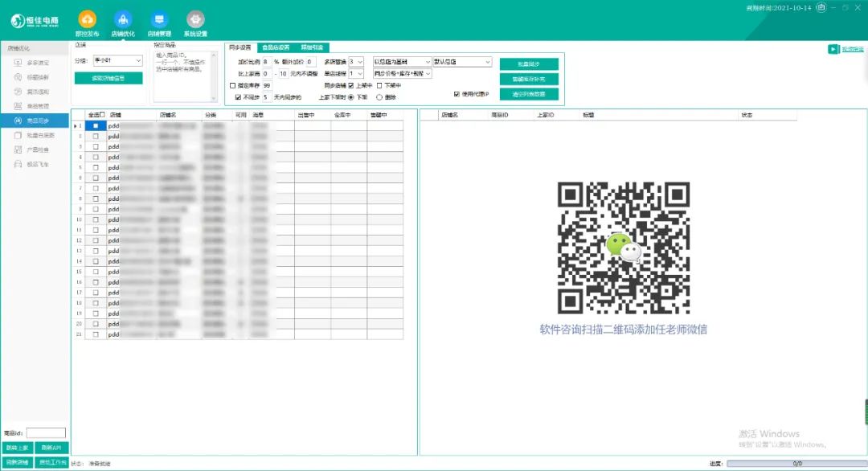The width and height of the screenshot is (868, 471).
Task: Click the 状态 column header in right table
Action: [747, 115]
